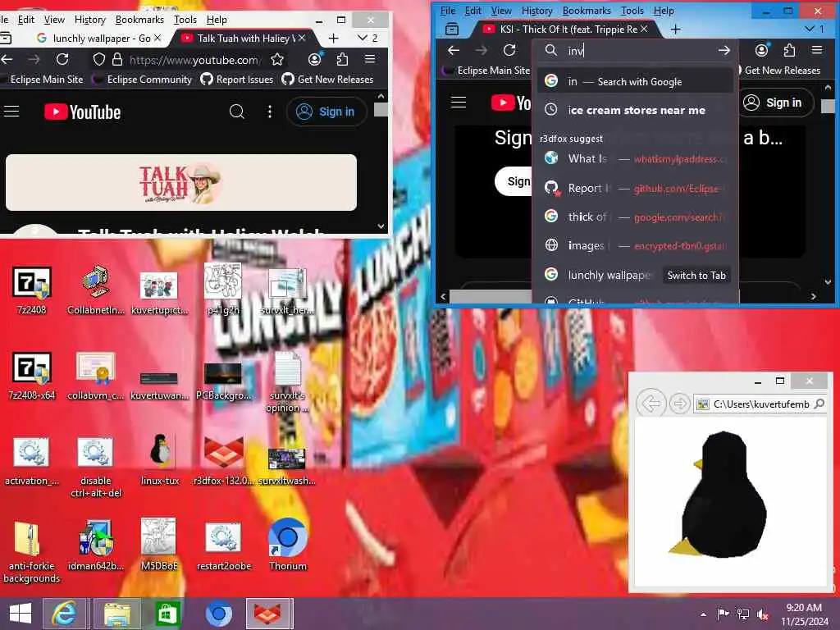Image resolution: width=840 pixels, height=630 pixels.
Task: Open the extensions puzzle icon in left browser
Action: click(x=342, y=59)
